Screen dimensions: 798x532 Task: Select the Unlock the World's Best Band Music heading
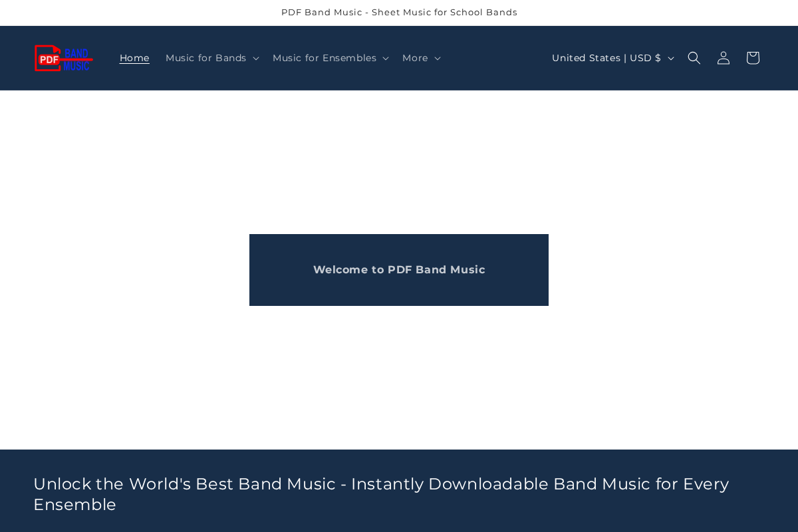381,494
